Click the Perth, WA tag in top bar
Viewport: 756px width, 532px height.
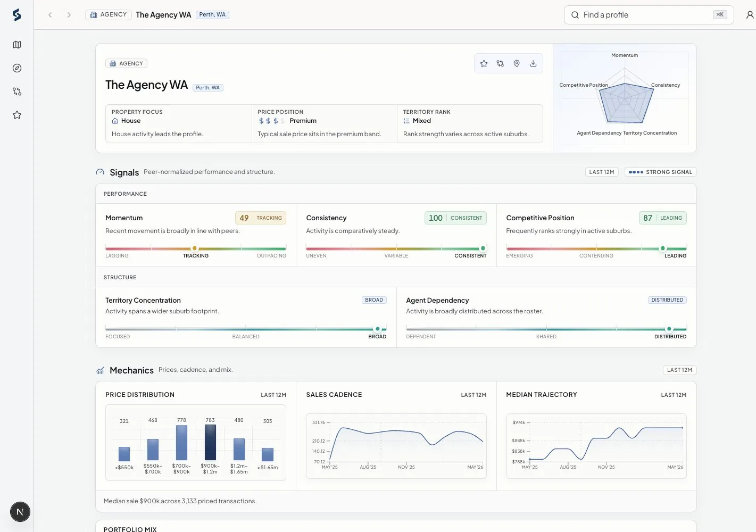[212, 14]
